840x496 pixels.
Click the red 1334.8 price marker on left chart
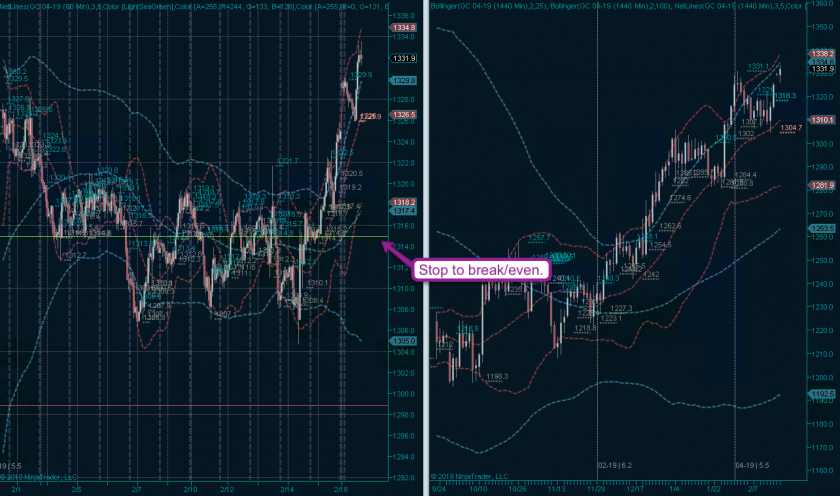pos(403,27)
